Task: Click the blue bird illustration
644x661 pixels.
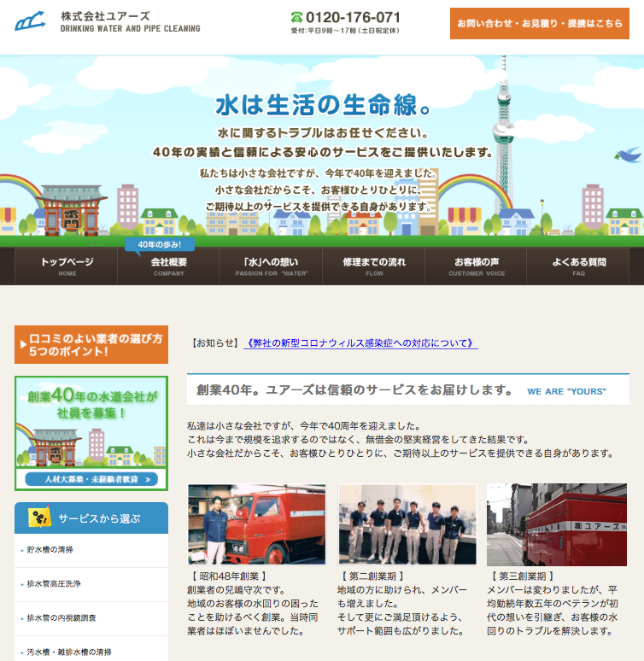Action: coord(628,155)
